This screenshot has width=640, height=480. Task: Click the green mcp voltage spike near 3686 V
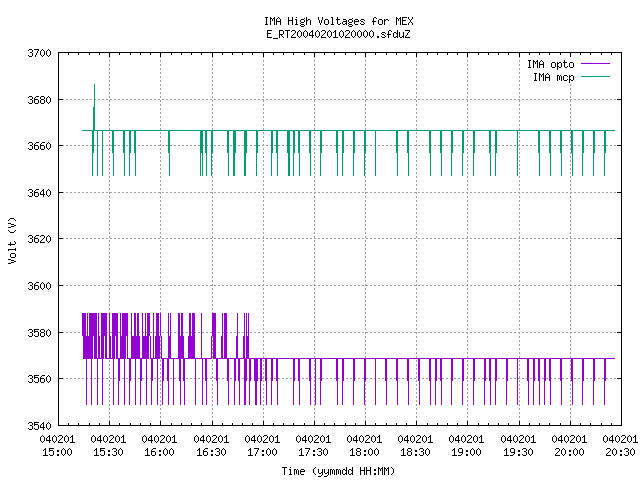[94, 107]
